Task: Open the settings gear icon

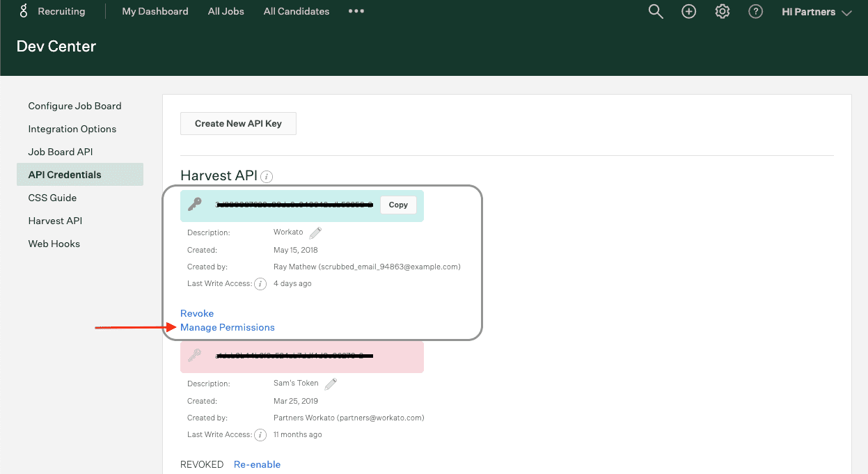Action: click(x=722, y=11)
